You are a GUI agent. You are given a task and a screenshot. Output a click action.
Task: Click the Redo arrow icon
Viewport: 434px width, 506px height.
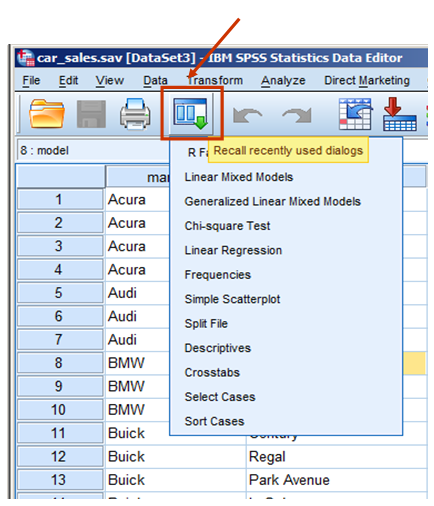(x=297, y=115)
